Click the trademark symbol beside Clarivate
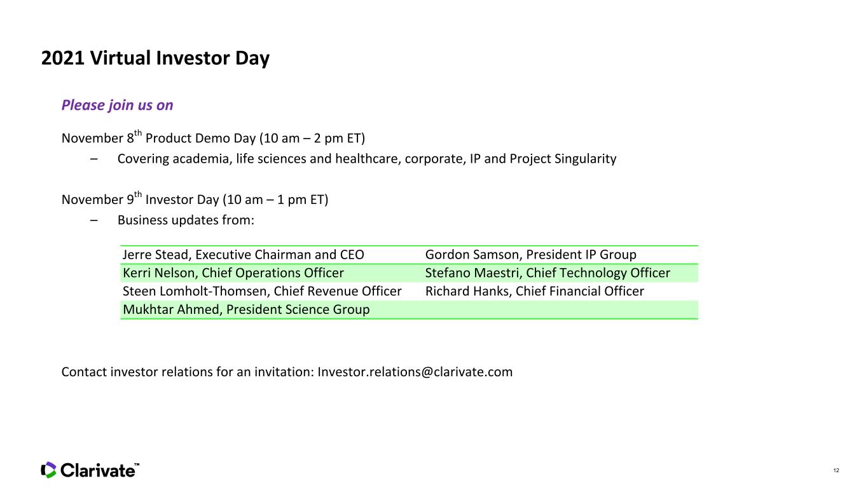This screenshot has width=868, height=488. click(x=137, y=465)
